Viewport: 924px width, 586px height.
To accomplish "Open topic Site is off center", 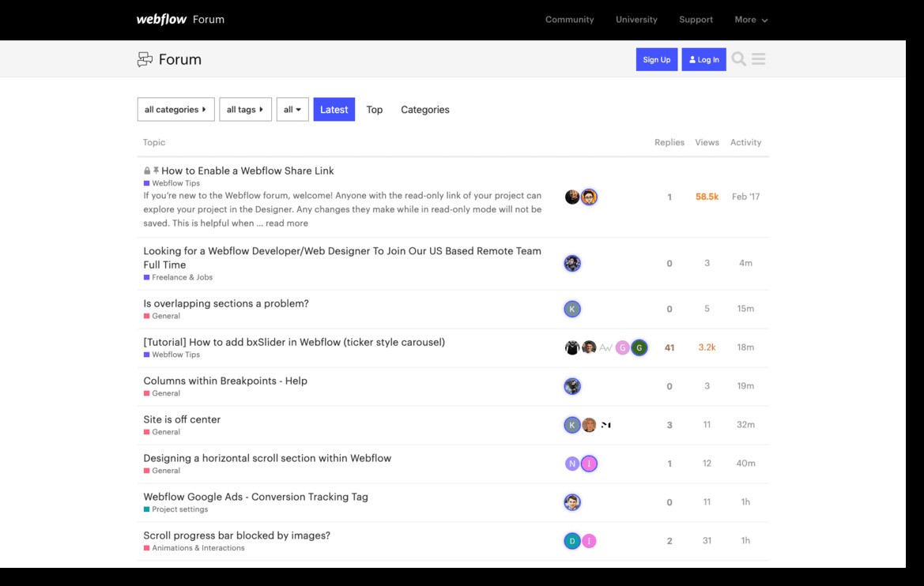I will coord(182,419).
